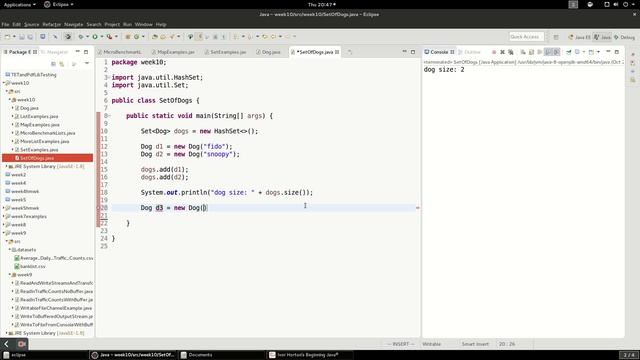The height and width of the screenshot is (360, 640).
Task: Click the Package Explorer view menu triangle
Action: [x=87, y=64]
